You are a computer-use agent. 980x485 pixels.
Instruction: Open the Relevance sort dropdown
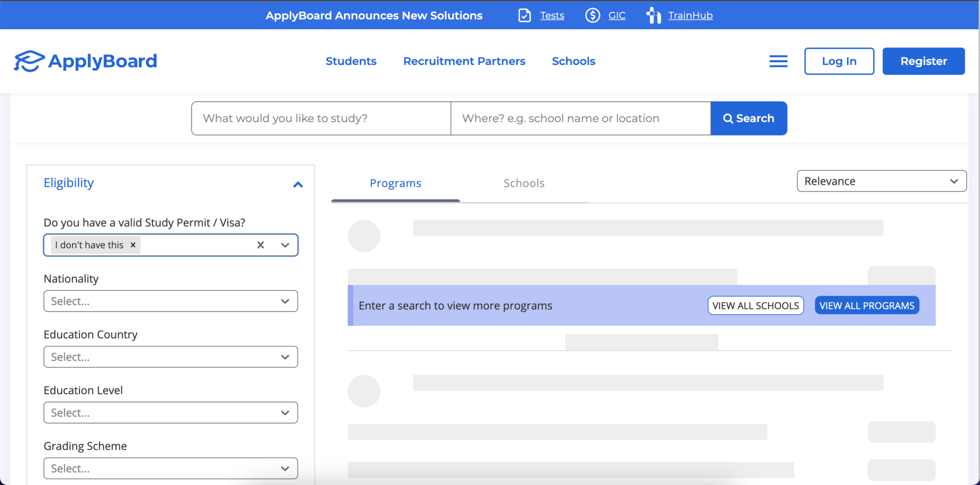click(x=881, y=181)
